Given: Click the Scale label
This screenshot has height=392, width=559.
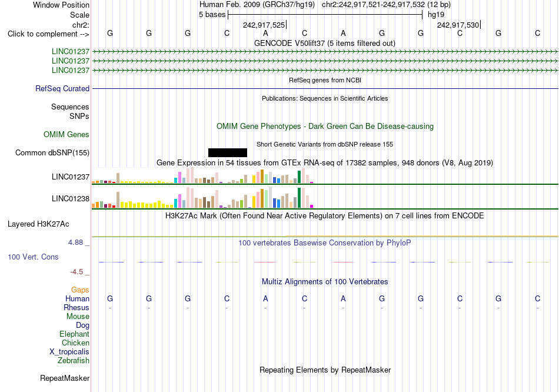Looking at the screenshot, I should pos(80,15).
